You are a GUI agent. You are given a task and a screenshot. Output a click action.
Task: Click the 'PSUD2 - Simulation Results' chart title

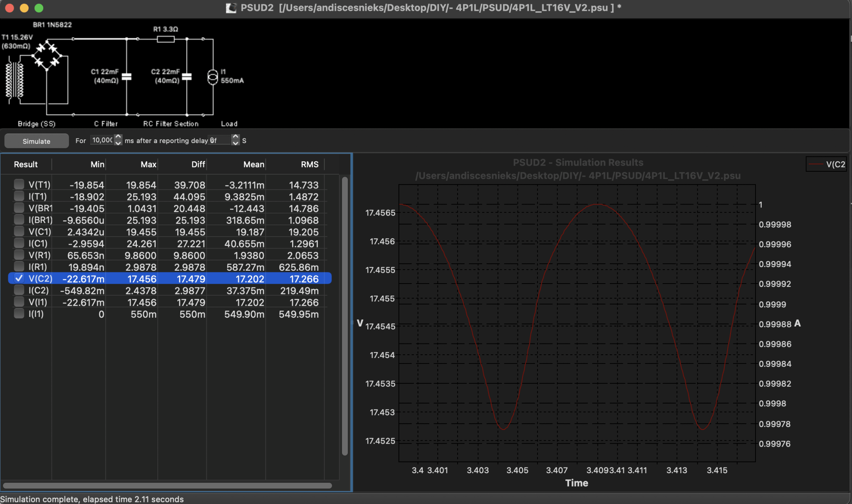pos(578,163)
